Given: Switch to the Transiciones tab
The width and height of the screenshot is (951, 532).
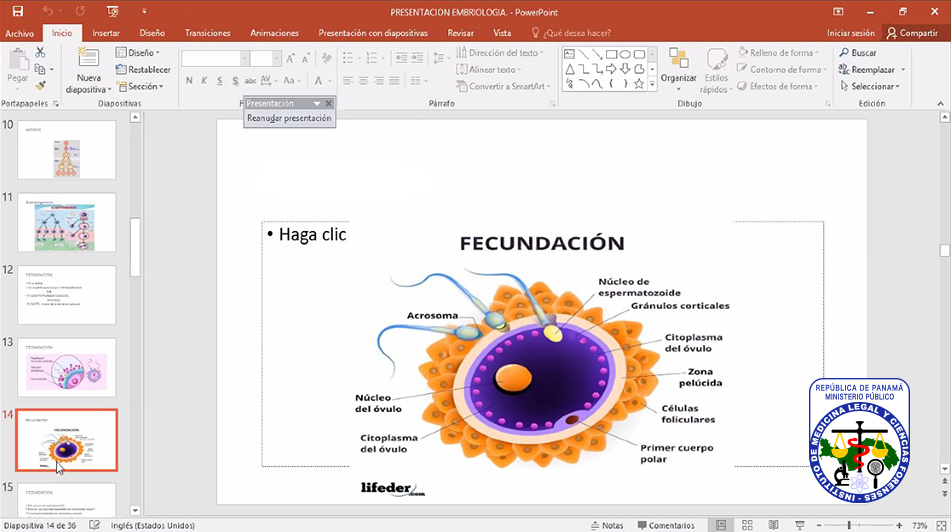Looking at the screenshot, I should point(207,33).
